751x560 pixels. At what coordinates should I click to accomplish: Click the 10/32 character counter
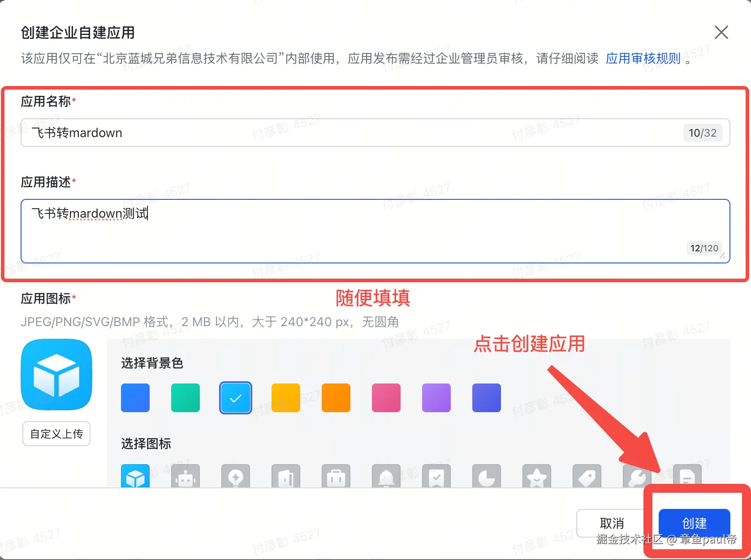[x=703, y=133]
